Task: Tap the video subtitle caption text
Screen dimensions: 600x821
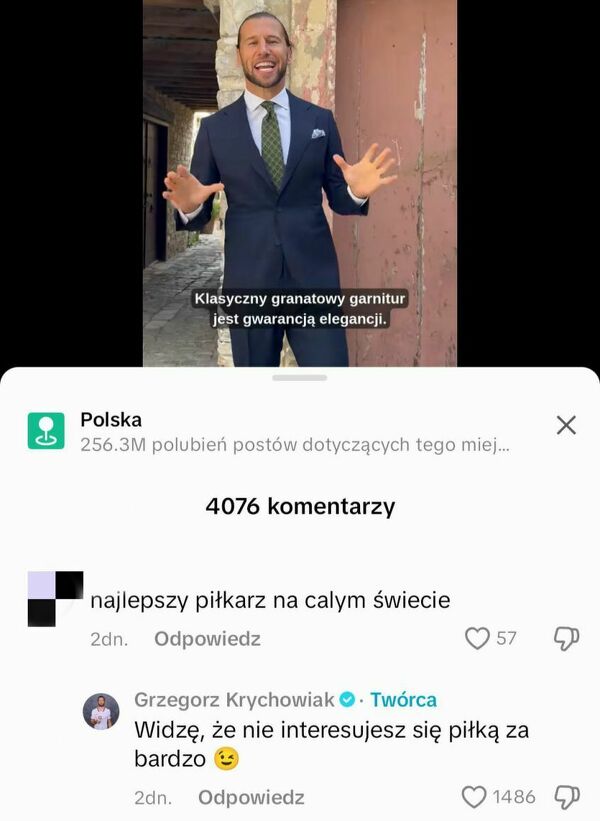Action: (x=299, y=308)
